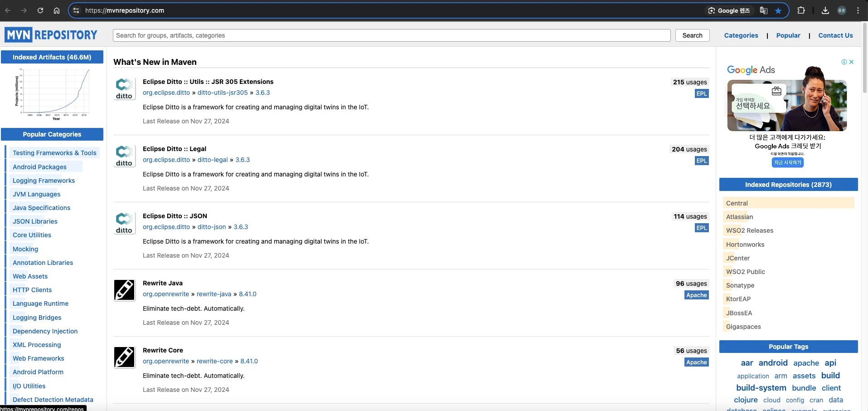The image size is (868, 411).
Task: Open the Categories menu link
Action: click(x=741, y=35)
